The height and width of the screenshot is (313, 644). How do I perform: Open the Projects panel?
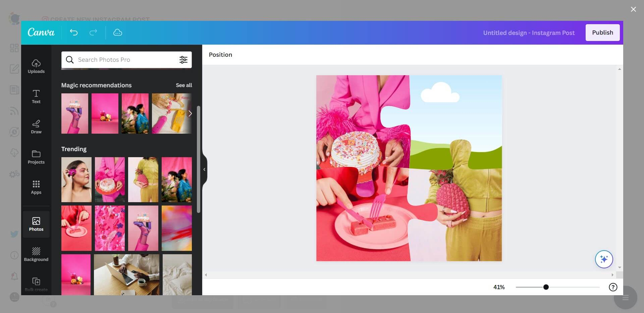pyautogui.click(x=36, y=157)
